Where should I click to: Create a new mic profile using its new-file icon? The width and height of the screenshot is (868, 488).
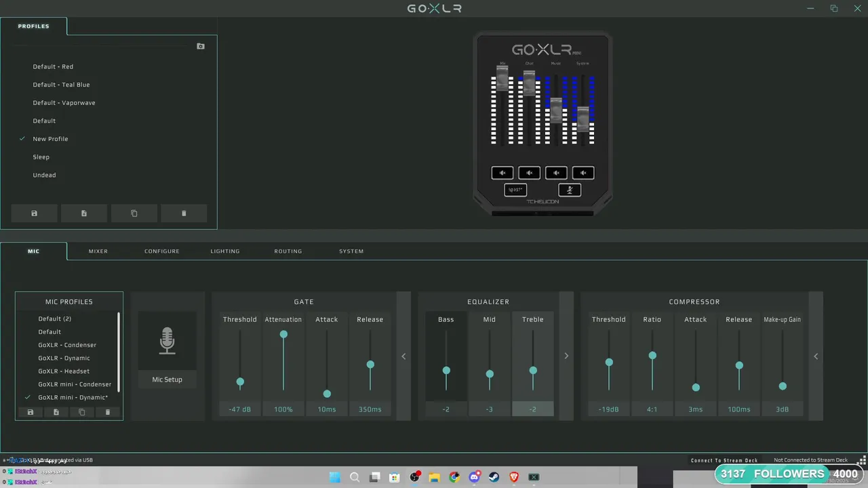pos(56,412)
